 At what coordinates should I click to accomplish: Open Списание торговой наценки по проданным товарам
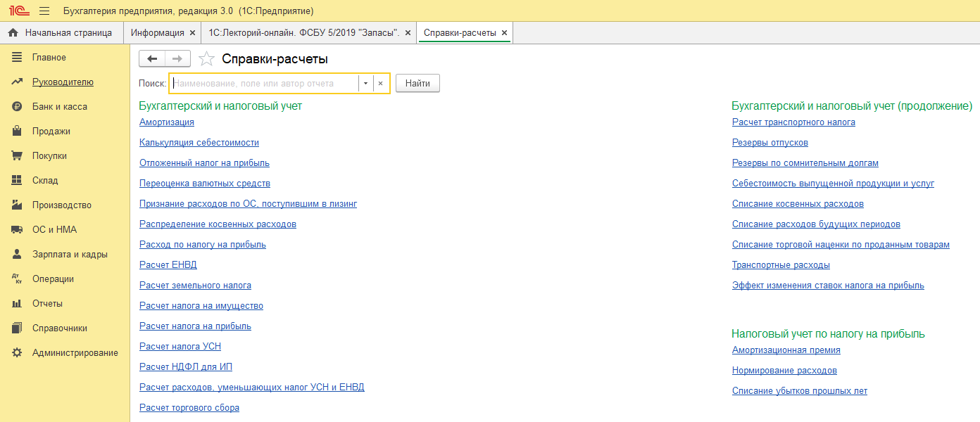pyautogui.click(x=841, y=245)
